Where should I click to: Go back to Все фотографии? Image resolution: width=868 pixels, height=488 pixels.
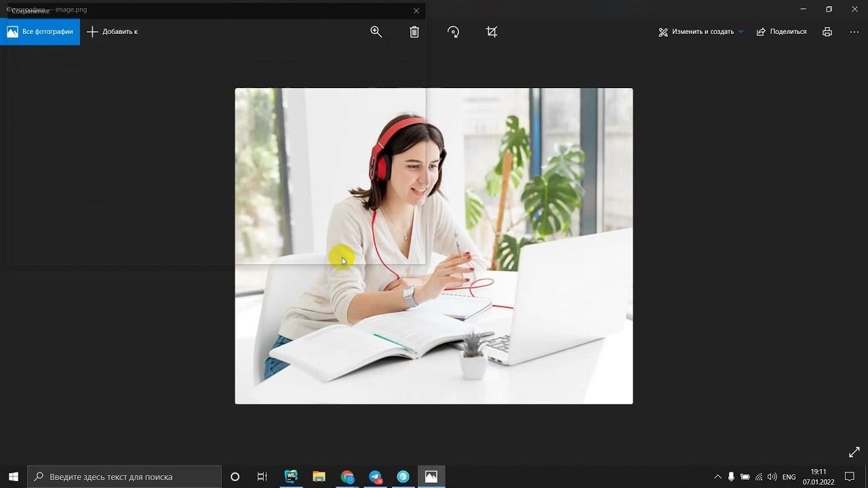pyautogui.click(x=40, y=32)
